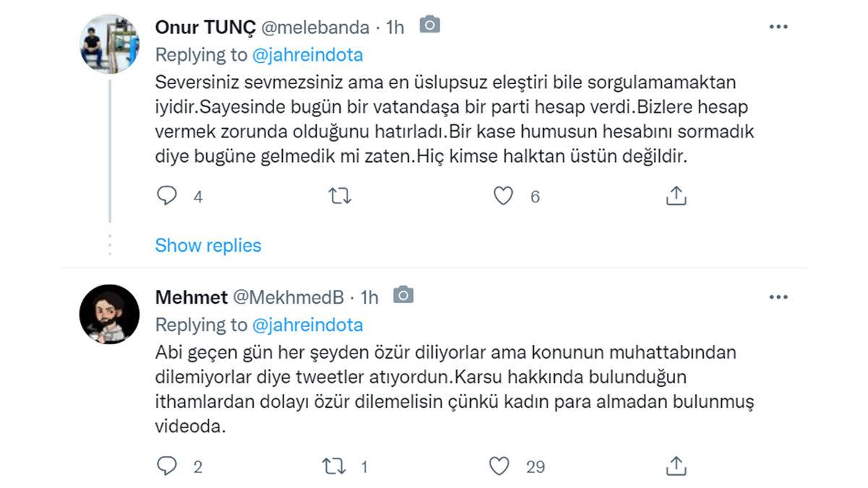Click the 1h timestamp on Mehmet's tweet
Viewport: 868px width, 488px height.
pos(369,296)
